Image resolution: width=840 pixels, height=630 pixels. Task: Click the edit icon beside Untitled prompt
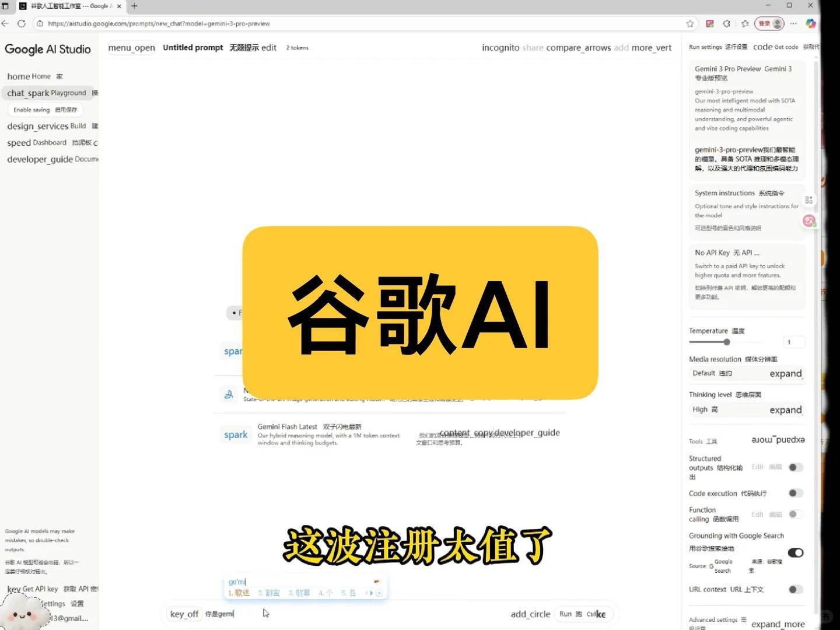point(269,48)
